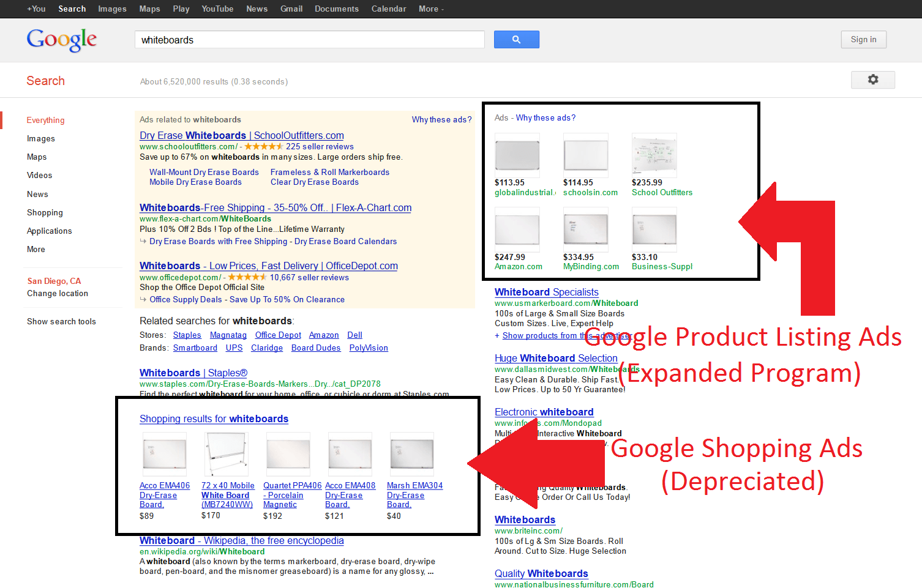The width and height of the screenshot is (922, 588).
Task: Click in the whiteboards search field
Action: tap(309, 40)
